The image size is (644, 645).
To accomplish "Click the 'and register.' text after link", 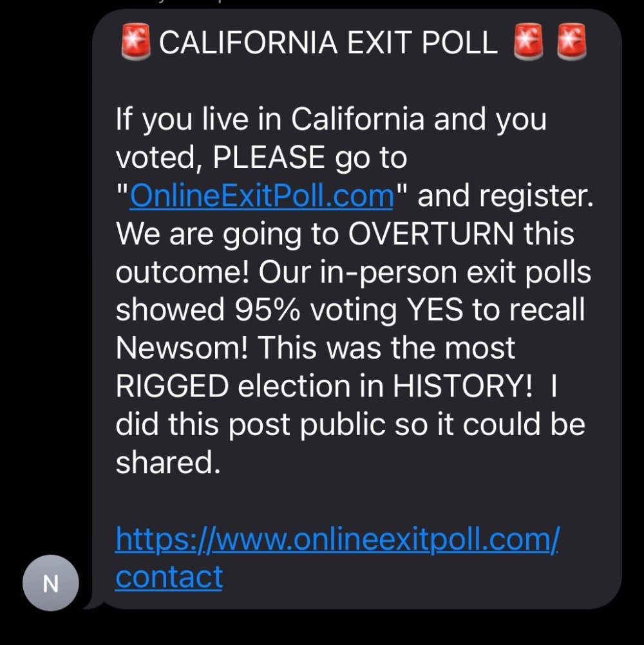I will click(504, 195).
